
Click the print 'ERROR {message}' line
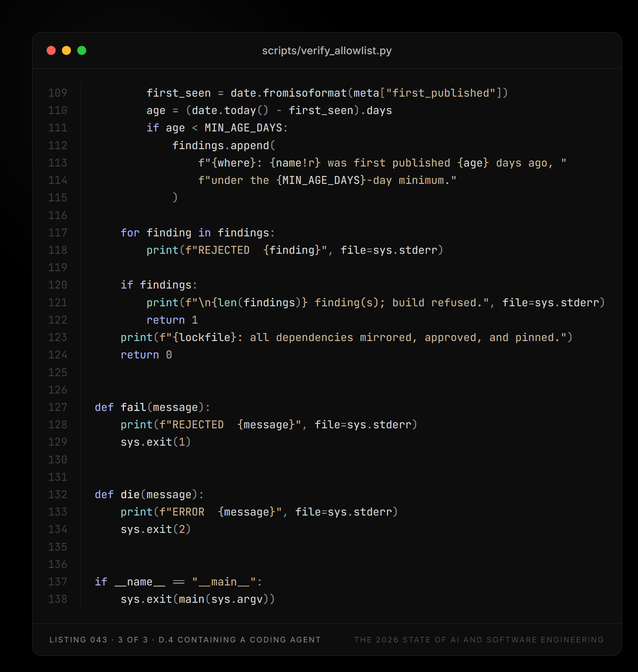[x=259, y=512]
